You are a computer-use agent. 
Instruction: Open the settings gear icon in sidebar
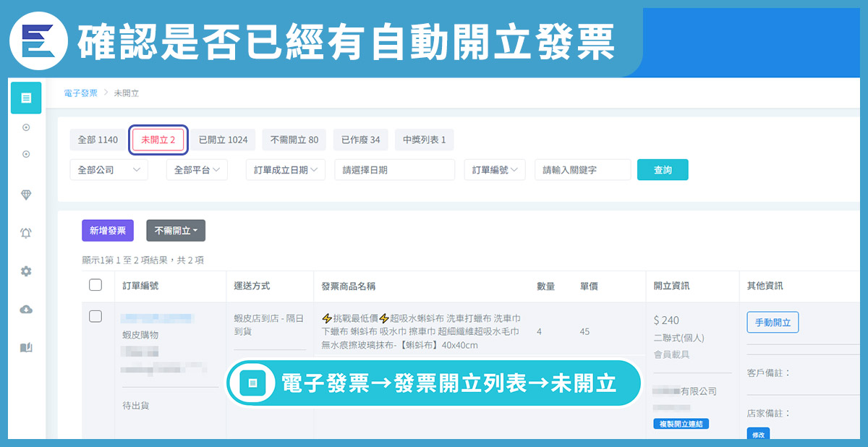[x=26, y=271]
